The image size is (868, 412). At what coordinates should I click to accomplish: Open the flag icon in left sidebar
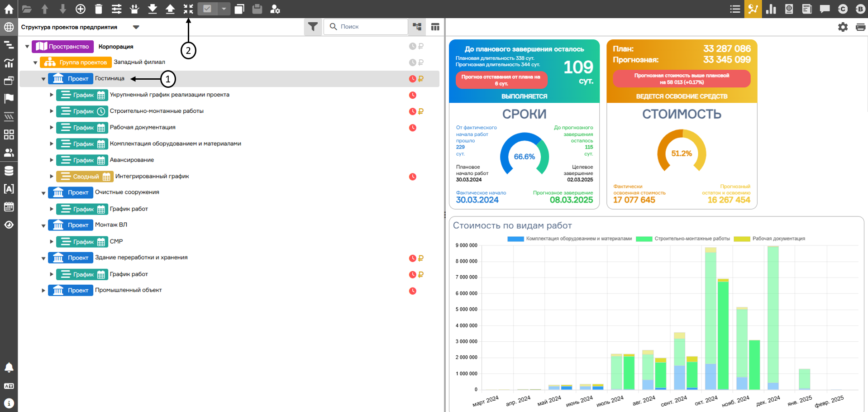coord(9,99)
